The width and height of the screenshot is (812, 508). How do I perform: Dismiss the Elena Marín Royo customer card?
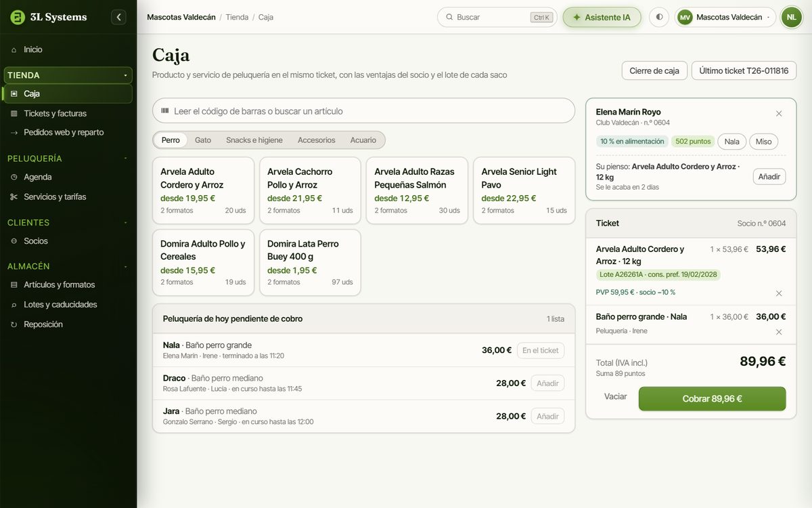click(779, 113)
